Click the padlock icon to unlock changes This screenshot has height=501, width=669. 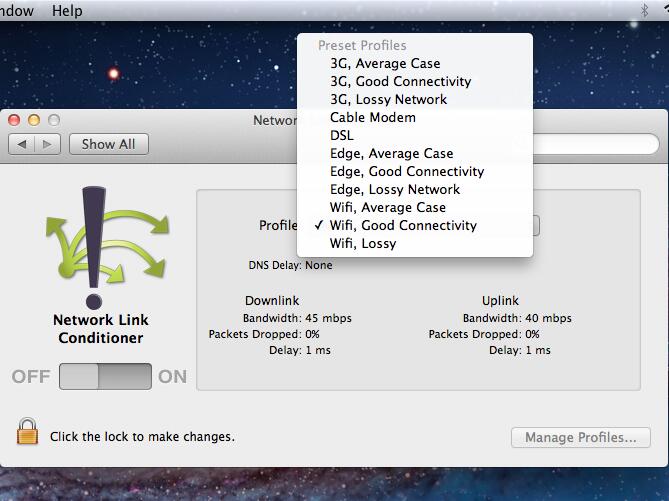27,431
